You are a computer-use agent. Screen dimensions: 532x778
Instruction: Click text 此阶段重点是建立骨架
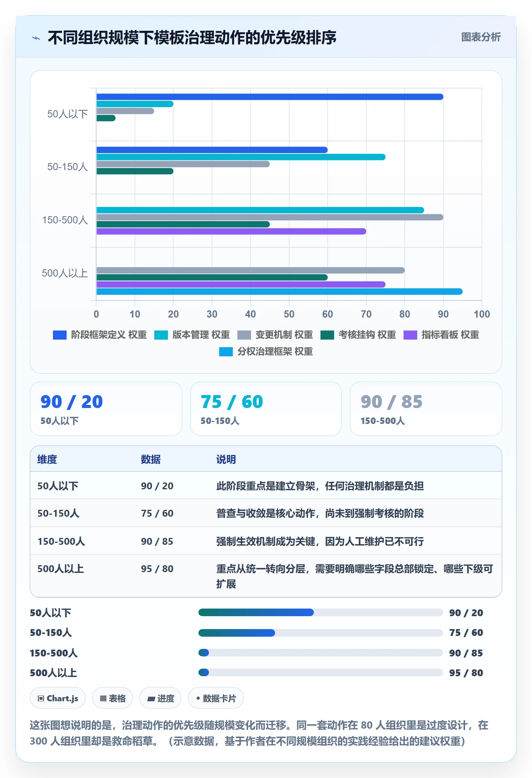click(x=266, y=486)
